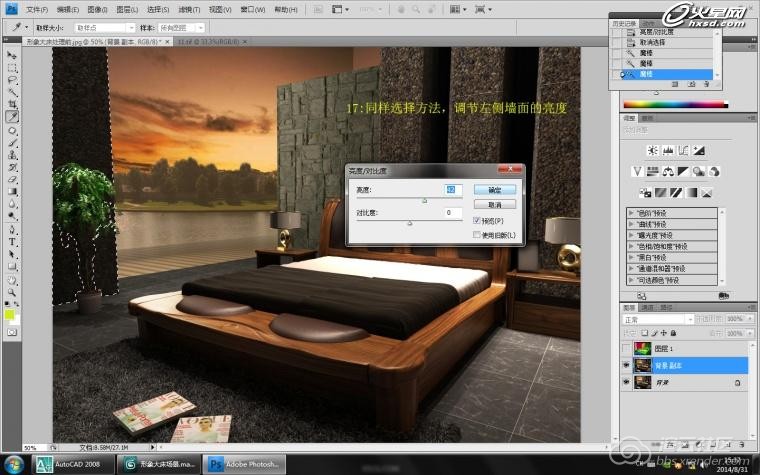The width and height of the screenshot is (760, 475).
Task: Open the layer blend mode dropdown (正常)
Action: (x=658, y=319)
